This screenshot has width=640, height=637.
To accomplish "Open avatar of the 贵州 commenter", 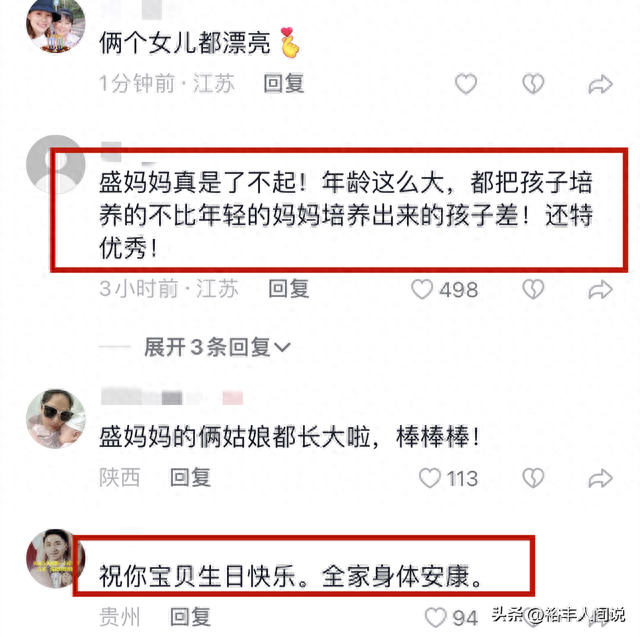I will pos(56,559).
